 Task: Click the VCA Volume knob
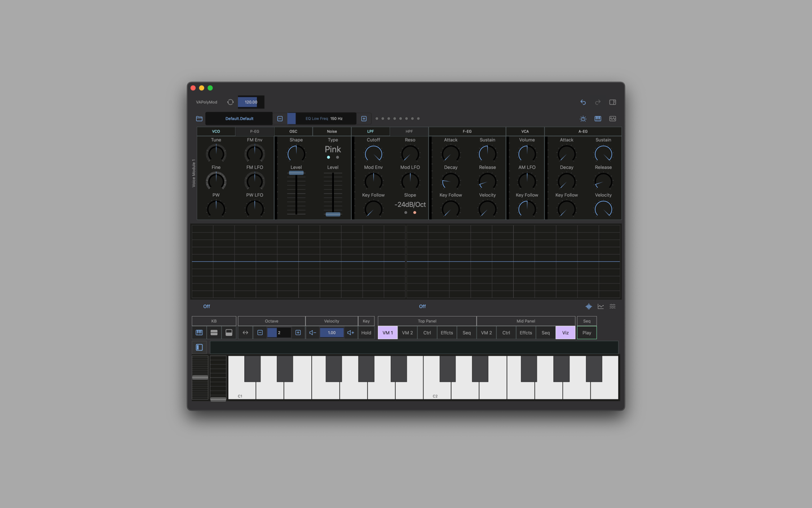click(x=527, y=154)
